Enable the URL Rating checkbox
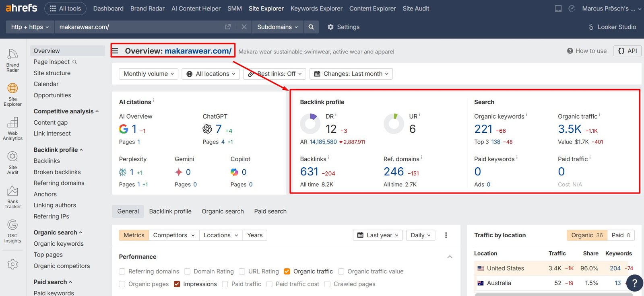The width and height of the screenshot is (644, 296). click(x=242, y=271)
